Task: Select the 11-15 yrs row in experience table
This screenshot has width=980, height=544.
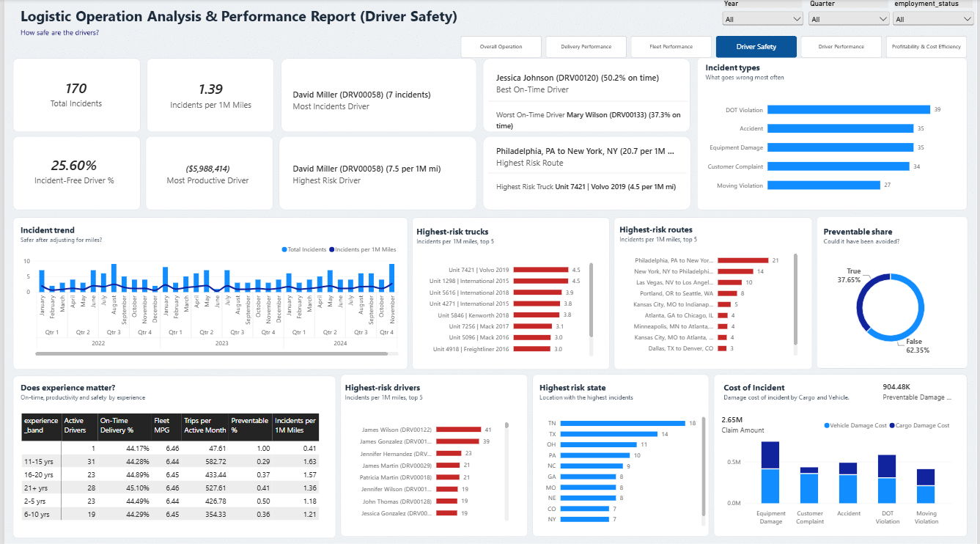Action: (170, 461)
